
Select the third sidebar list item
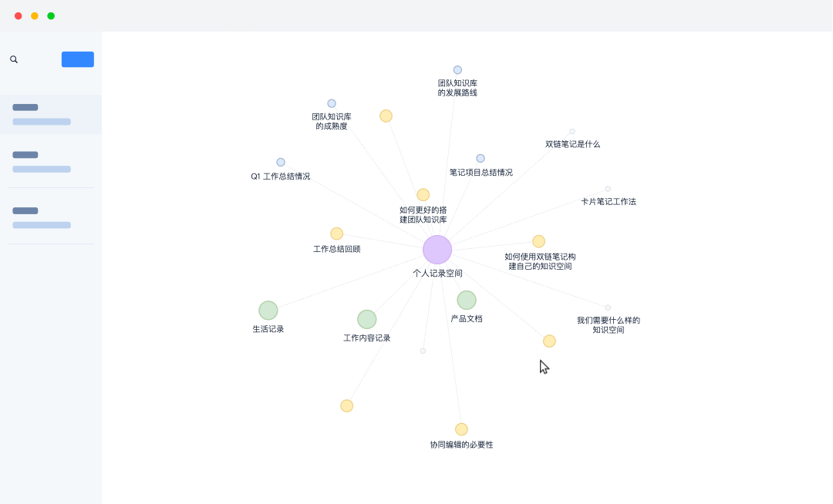pos(51,217)
